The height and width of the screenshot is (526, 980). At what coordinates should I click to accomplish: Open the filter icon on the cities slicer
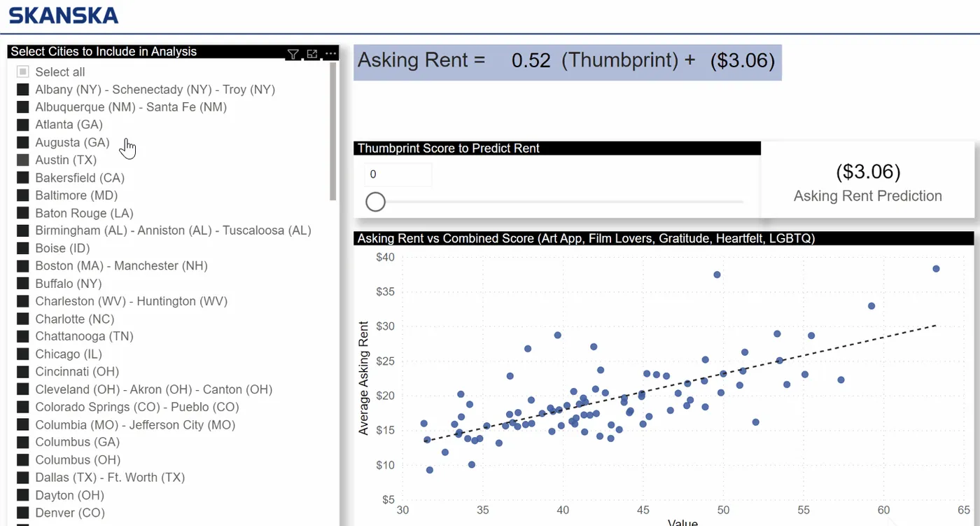point(293,54)
